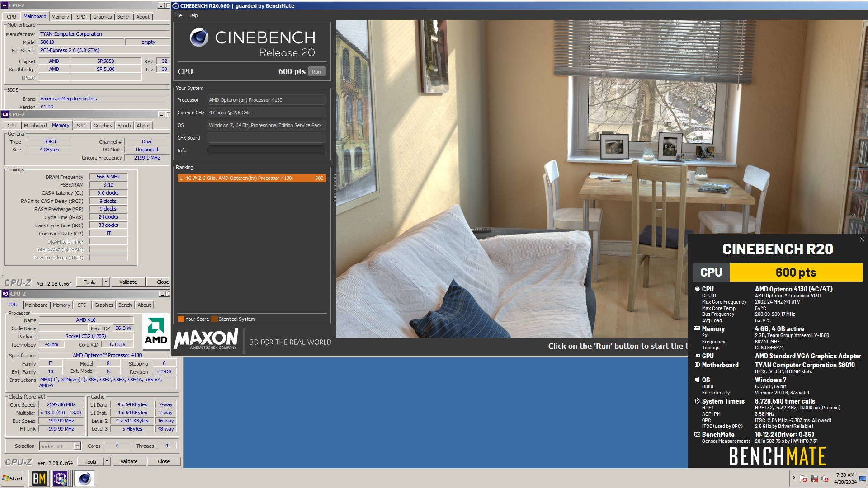Click Tools button in Memory CPU-Z window

[90, 282]
